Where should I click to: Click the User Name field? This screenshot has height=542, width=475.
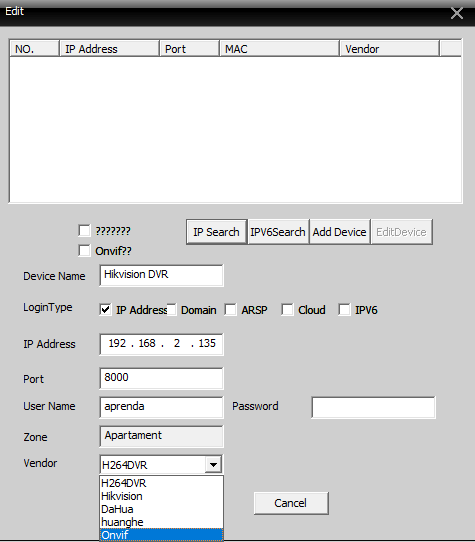(161, 407)
